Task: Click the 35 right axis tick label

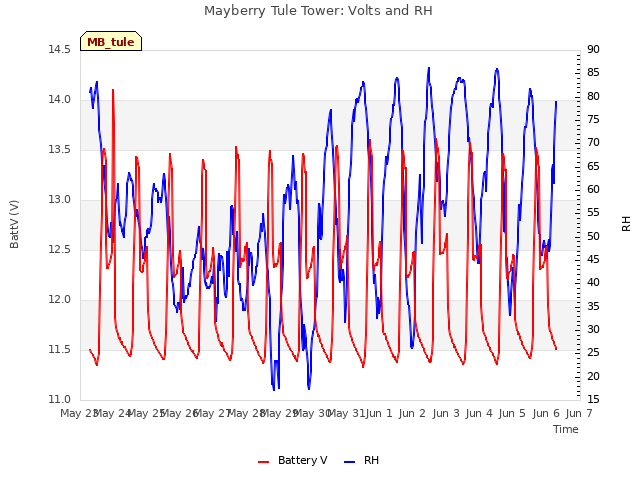Action: coord(593,306)
